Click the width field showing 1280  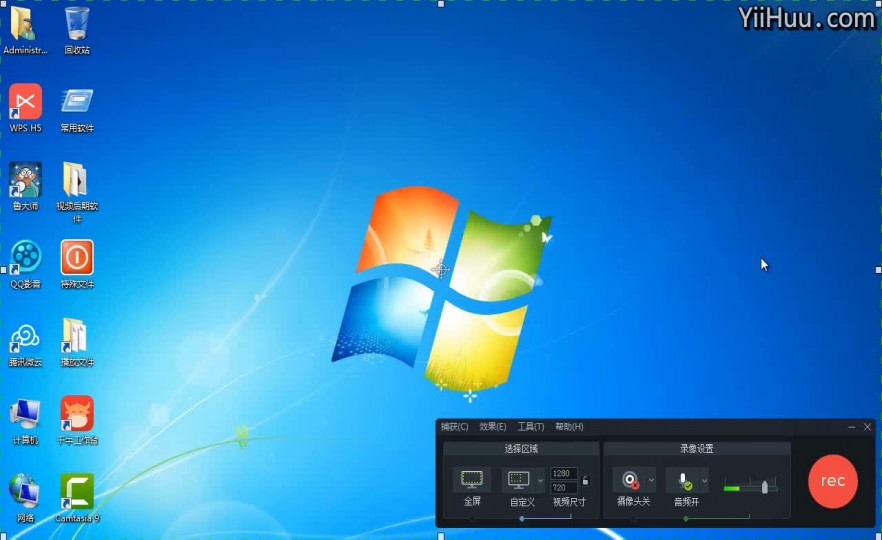[x=564, y=473]
